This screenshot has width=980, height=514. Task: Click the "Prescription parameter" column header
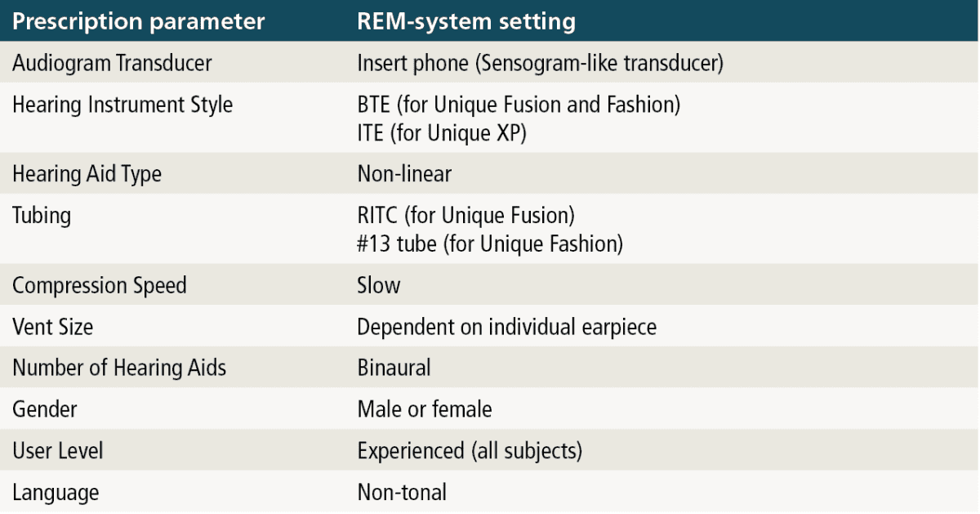139,21
